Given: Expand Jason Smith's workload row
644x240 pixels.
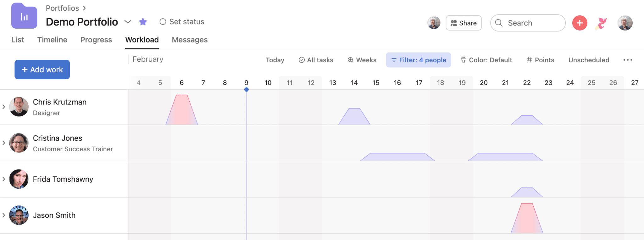Looking at the screenshot, I should (x=4, y=215).
